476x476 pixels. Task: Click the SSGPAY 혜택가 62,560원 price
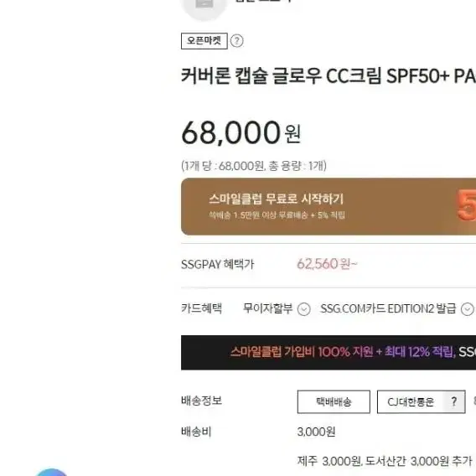(x=327, y=264)
